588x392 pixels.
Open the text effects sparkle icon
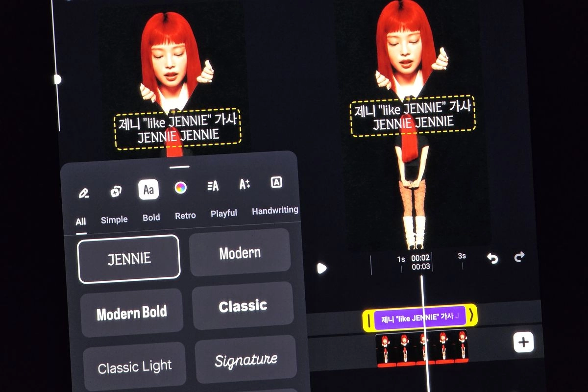pos(245,184)
